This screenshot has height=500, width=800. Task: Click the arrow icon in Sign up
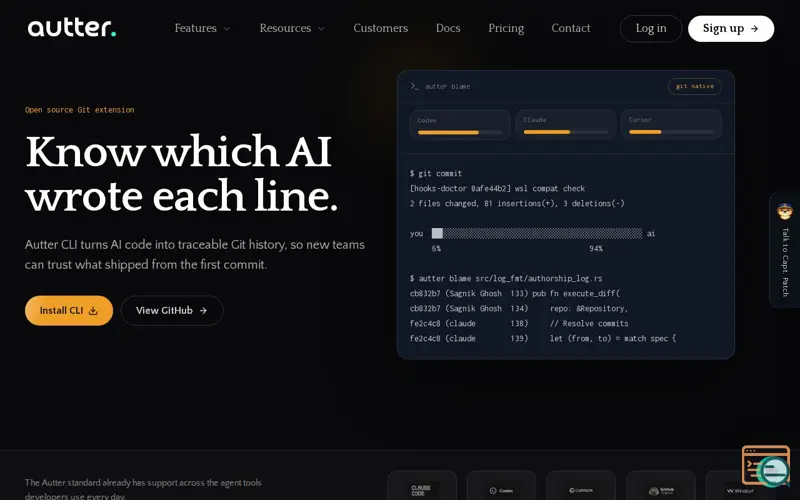[755, 29]
